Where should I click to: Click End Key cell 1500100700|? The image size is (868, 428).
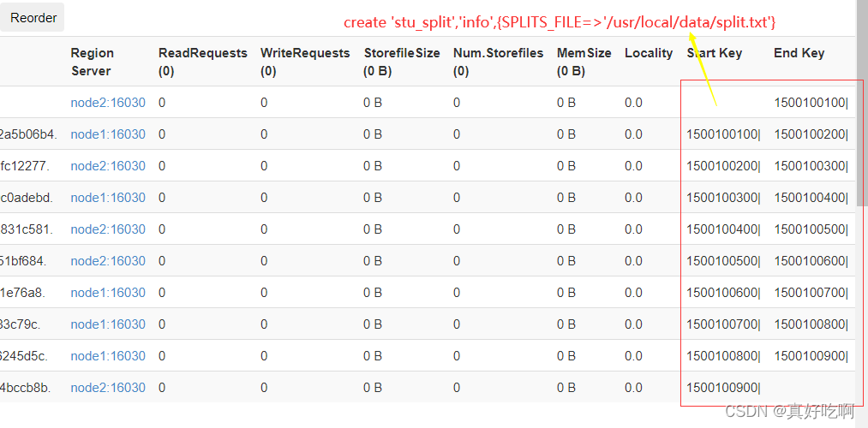[x=811, y=293]
